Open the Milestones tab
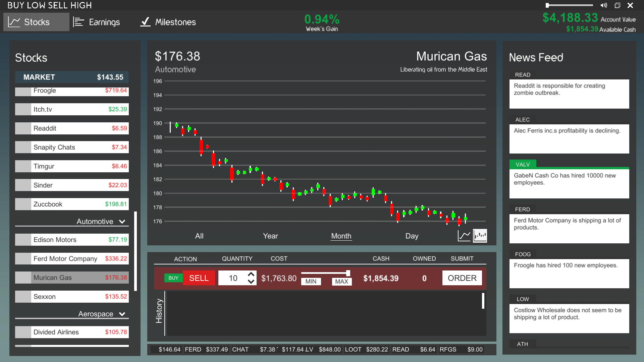The image size is (644, 362). click(x=168, y=22)
